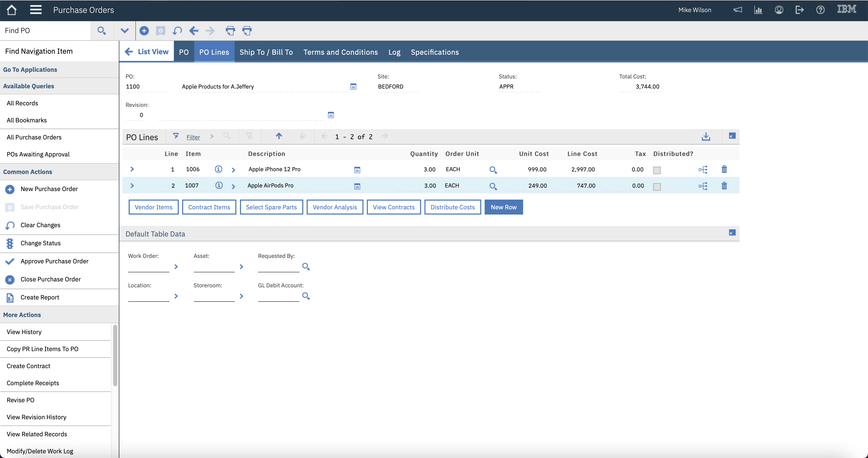Open item info icon for item 1006

coord(218,169)
